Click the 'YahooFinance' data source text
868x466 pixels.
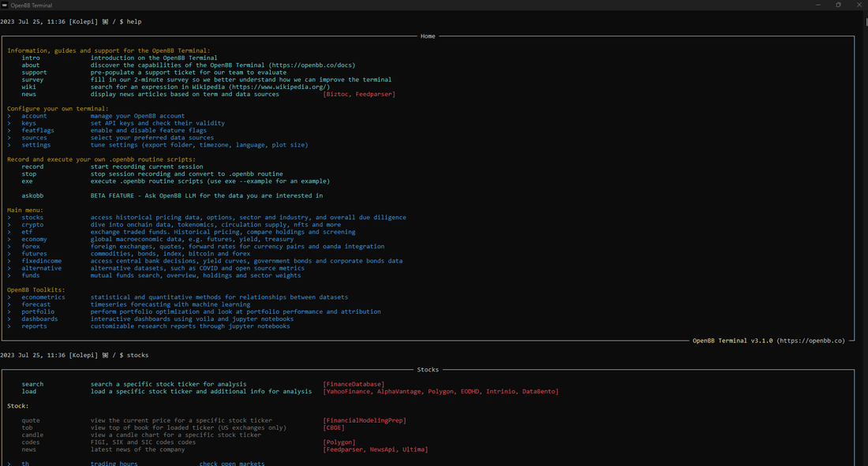click(348, 391)
